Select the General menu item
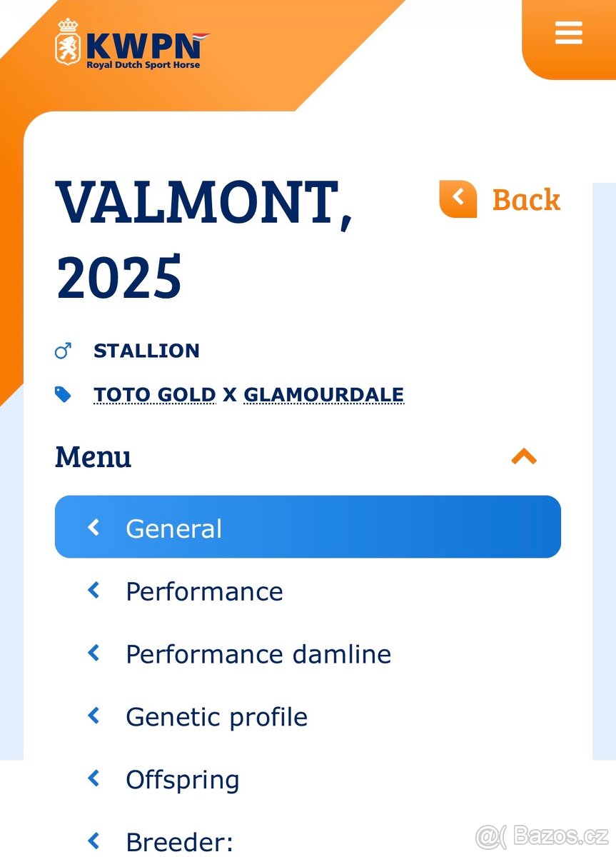Viewport: 616px width, 857px height. click(x=173, y=527)
